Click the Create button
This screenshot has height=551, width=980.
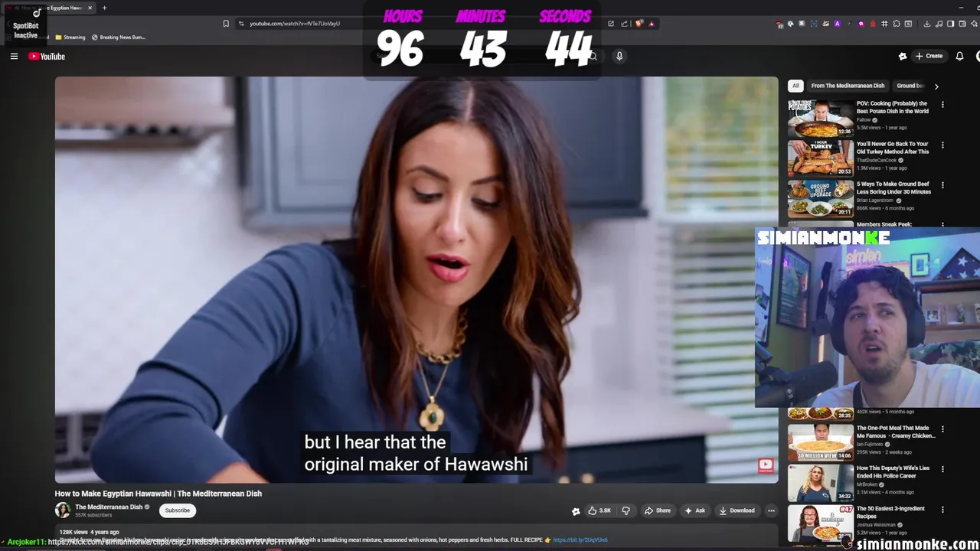[929, 56]
